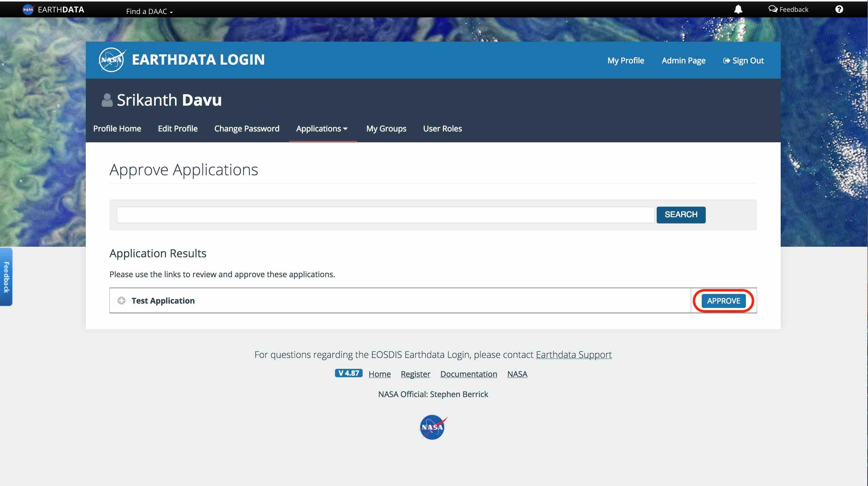
Task: Sign Out of Earthdata Login
Action: point(743,60)
